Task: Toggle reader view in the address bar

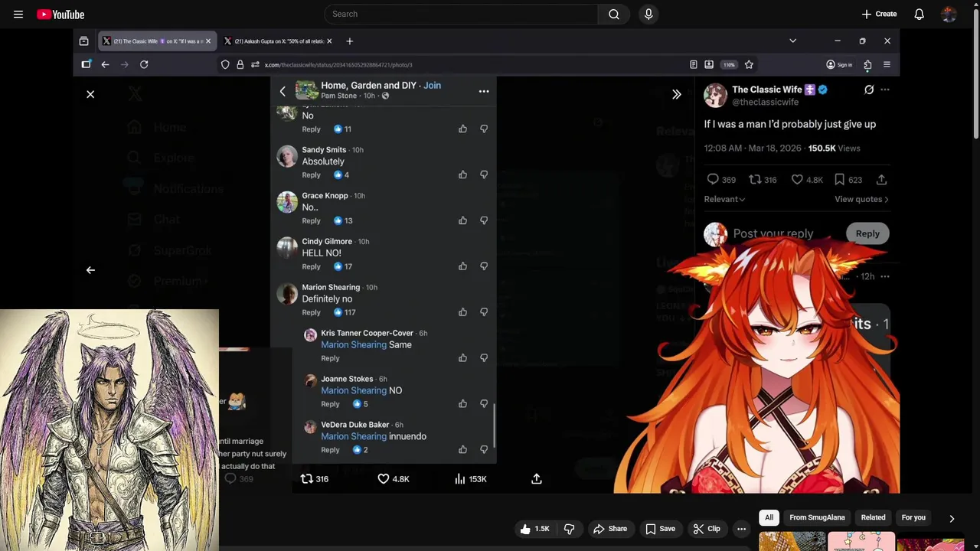Action: (694, 65)
